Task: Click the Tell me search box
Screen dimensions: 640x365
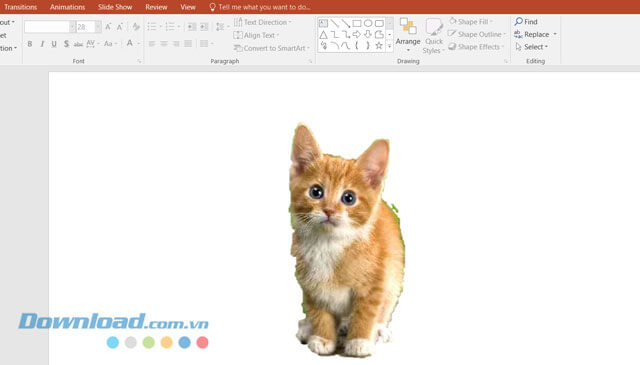Action: [x=260, y=7]
